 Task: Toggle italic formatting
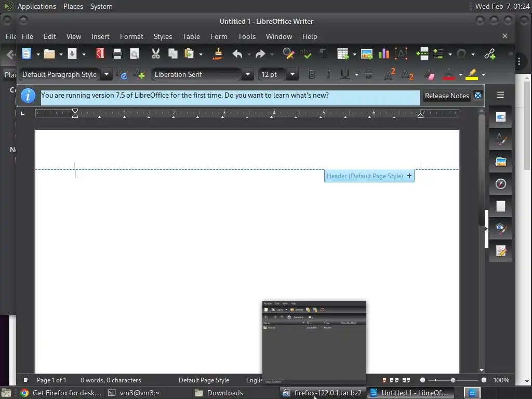click(x=328, y=74)
